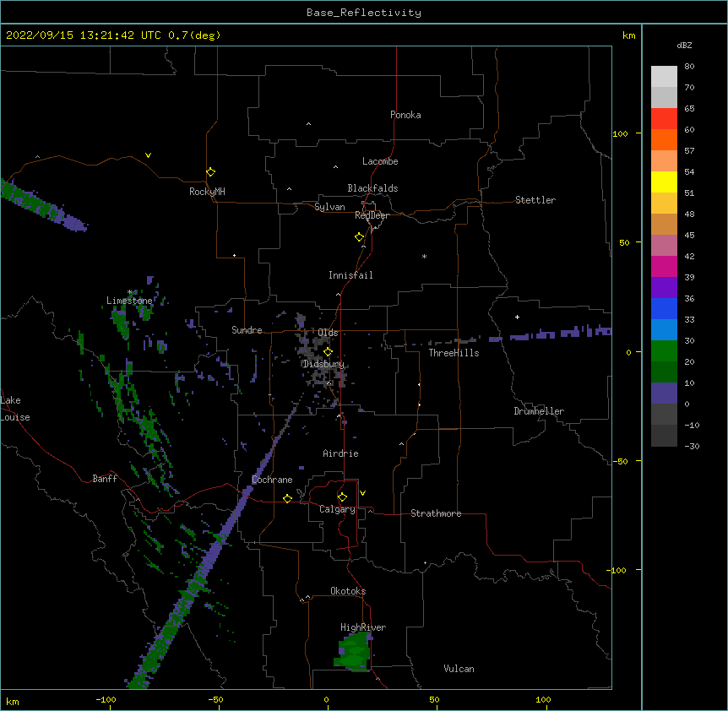Viewport: 728px width, 711px height.
Task: Click the Strathmore label
Action: (436, 513)
